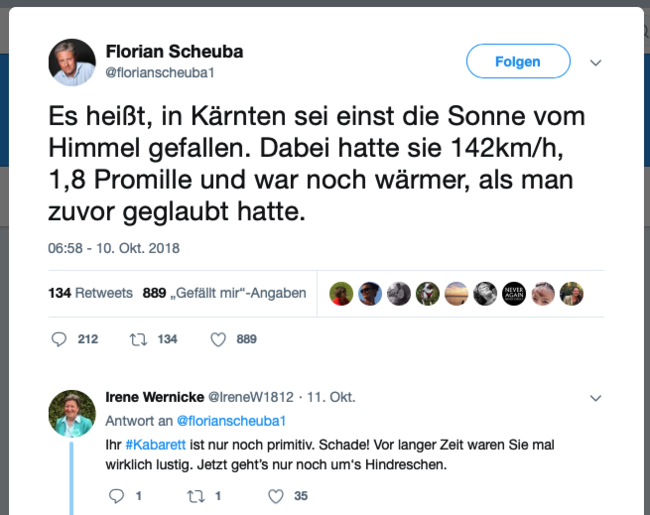
Task: Retweet Irene Wernicke's reply
Action: [x=195, y=495]
